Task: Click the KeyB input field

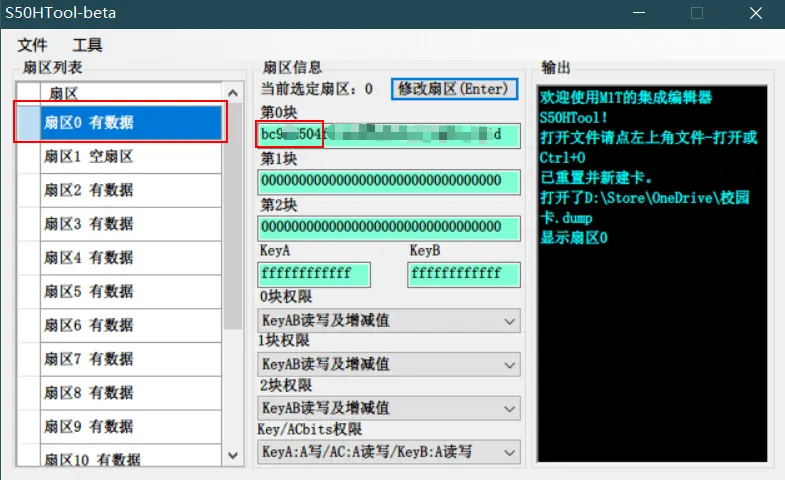Action: pyautogui.click(x=463, y=274)
